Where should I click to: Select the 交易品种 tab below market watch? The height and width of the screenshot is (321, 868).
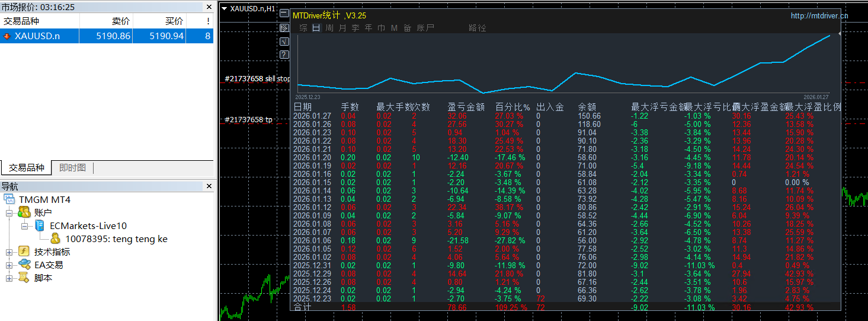coord(26,168)
